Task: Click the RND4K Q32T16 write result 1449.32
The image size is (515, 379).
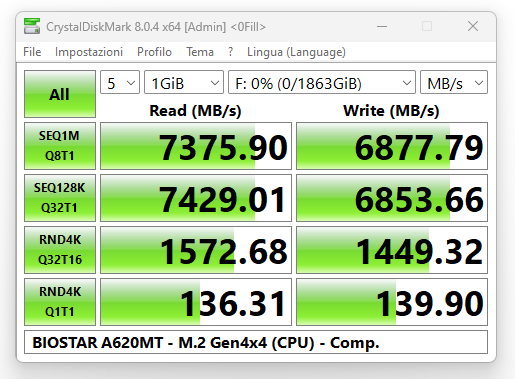Action: (x=392, y=250)
